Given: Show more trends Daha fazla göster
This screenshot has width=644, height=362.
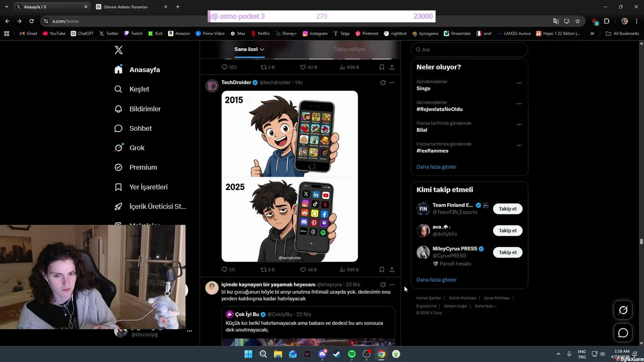Looking at the screenshot, I should tap(436, 166).
